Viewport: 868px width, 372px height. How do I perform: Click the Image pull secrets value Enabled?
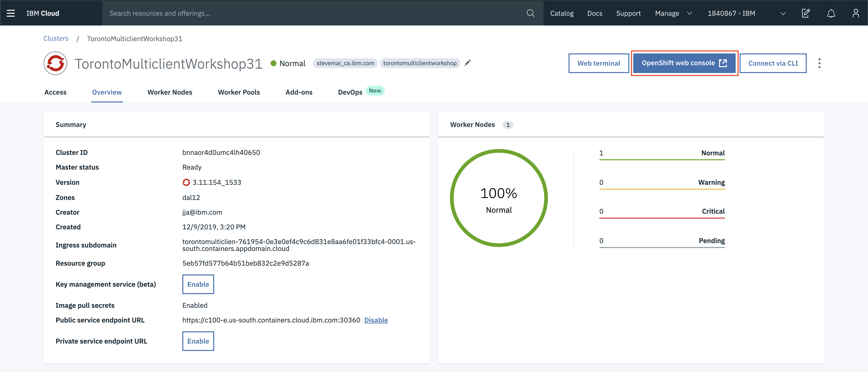pyautogui.click(x=195, y=305)
